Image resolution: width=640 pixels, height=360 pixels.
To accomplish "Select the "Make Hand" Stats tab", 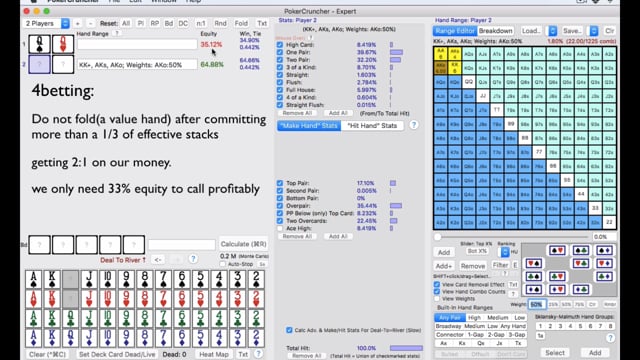I will coord(309,125).
